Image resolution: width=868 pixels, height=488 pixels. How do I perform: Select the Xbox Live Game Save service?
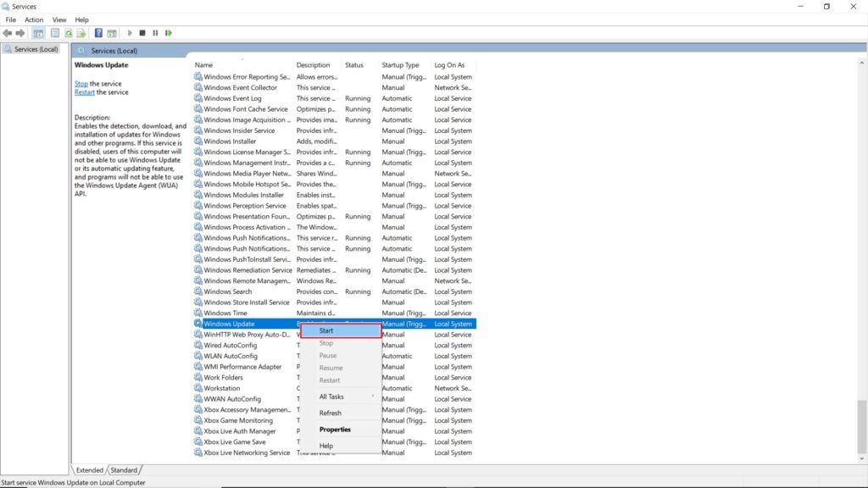334,442
